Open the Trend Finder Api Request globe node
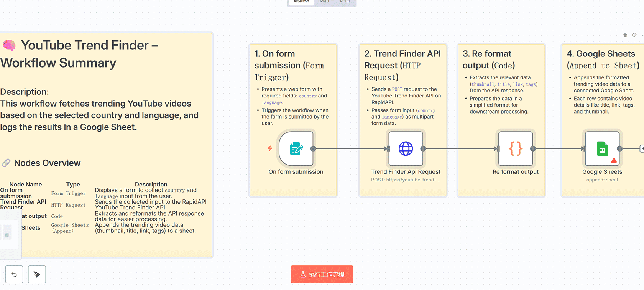Screen dimensions: 644x290 [x=406, y=149]
